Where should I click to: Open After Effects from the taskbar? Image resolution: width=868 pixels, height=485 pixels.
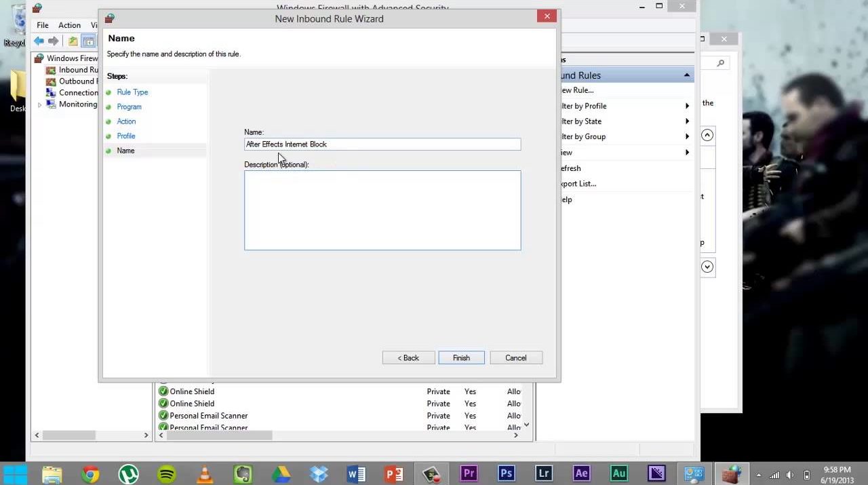(x=581, y=473)
